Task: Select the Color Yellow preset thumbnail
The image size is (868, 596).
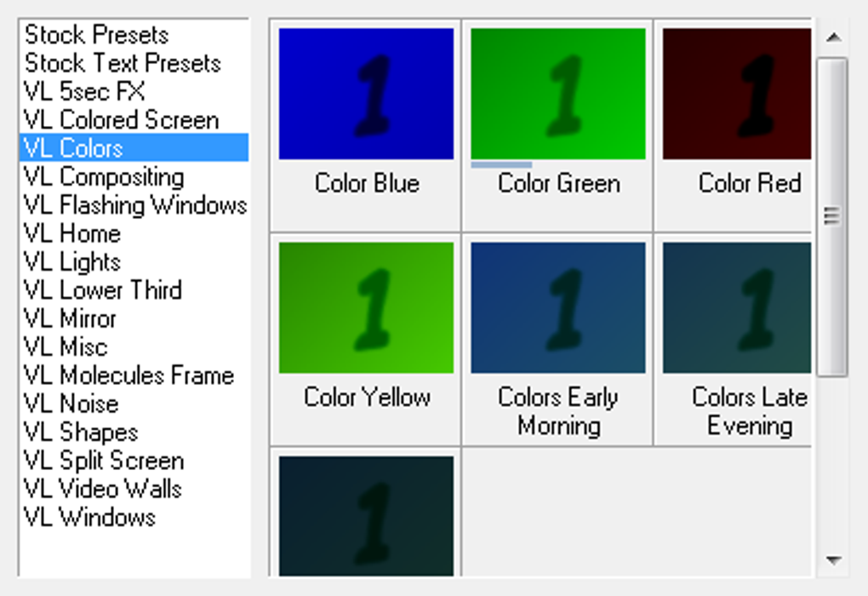Action: [x=366, y=308]
